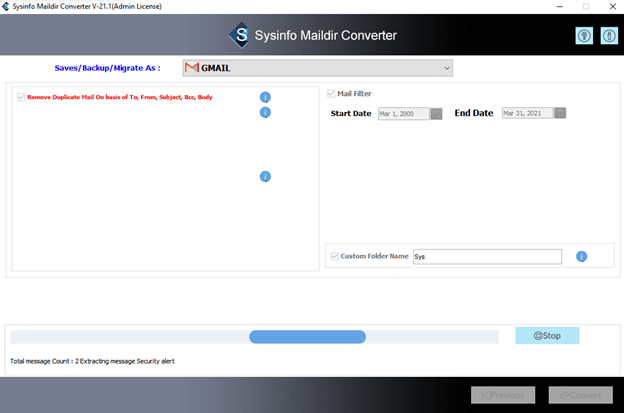Click the Start Date field Mar 1, 2000
624x413 pixels.
(x=404, y=114)
